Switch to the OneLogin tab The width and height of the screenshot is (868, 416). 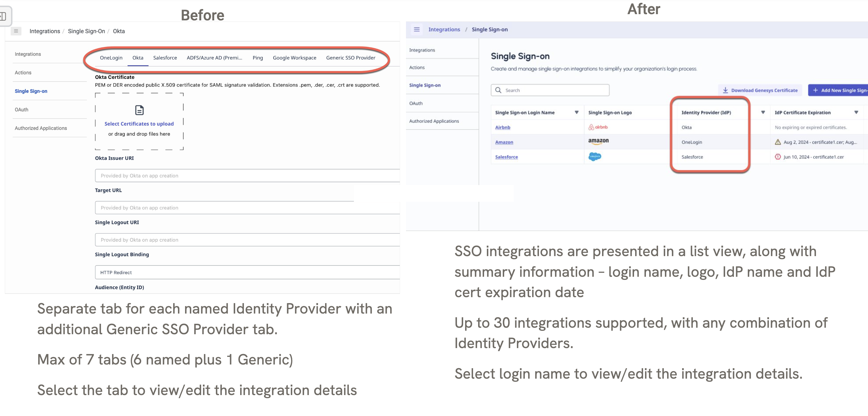[111, 58]
